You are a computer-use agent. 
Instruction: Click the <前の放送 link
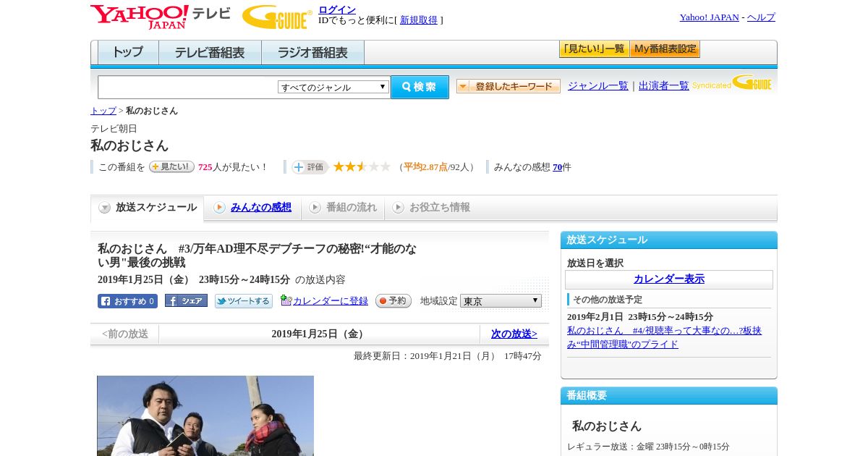point(125,334)
